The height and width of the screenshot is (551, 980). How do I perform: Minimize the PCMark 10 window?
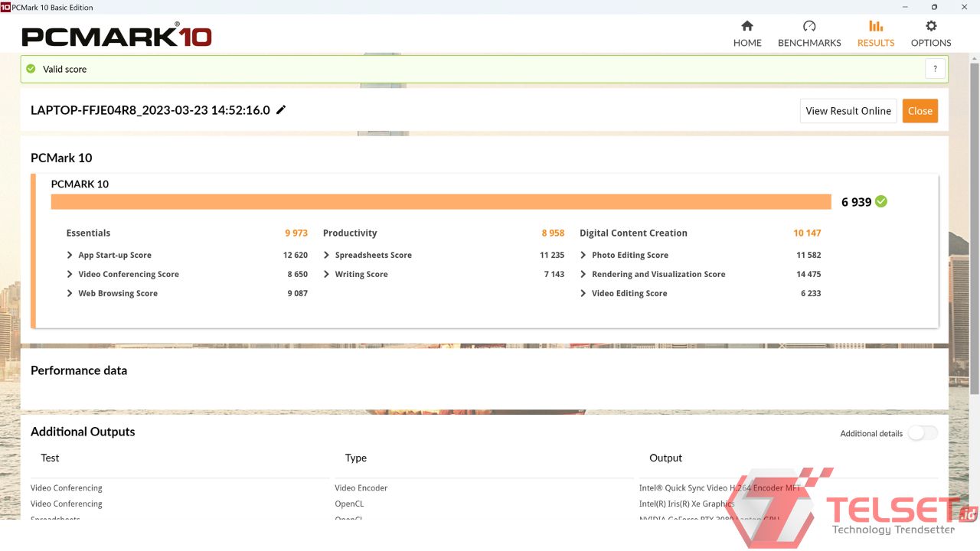coord(904,7)
